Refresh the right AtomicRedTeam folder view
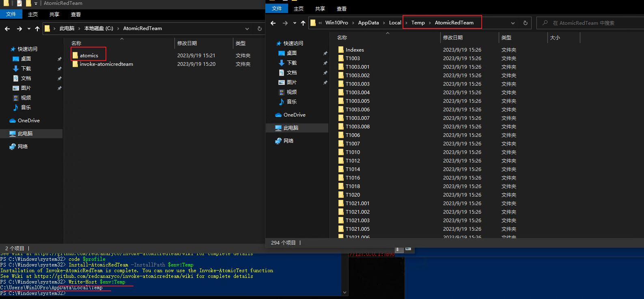The height and width of the screenshot is (299, 644). click(x=526, y=23)
